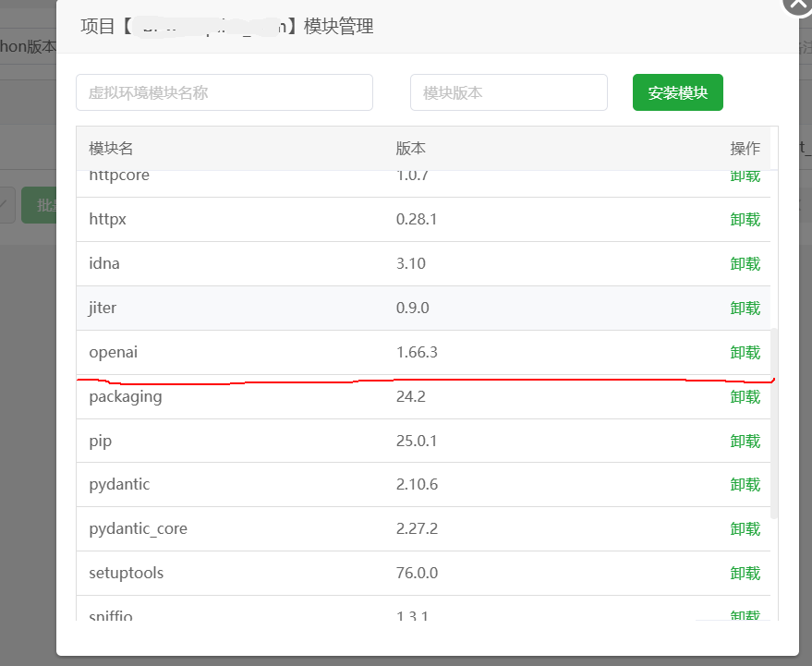This screenshot has width=812, height=666.
Task: Click the 模块名 column header
Action: point(111,149)
